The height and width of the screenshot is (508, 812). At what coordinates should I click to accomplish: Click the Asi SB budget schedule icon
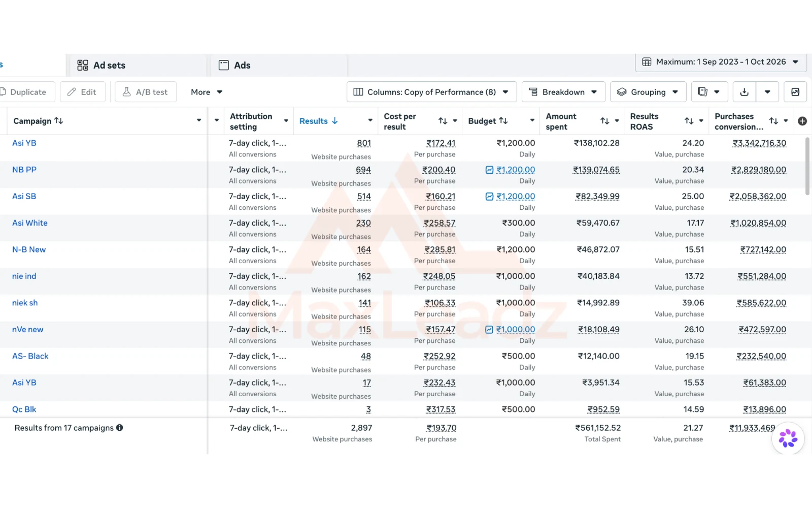[489, 197]
